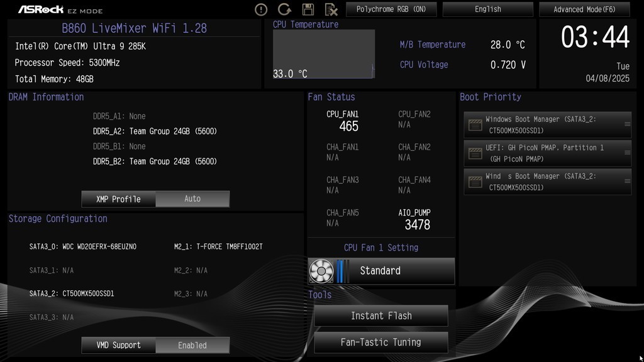Click the CPU_FAN1 465 reading
Viewport: 644px width, 362px height.
343,121
